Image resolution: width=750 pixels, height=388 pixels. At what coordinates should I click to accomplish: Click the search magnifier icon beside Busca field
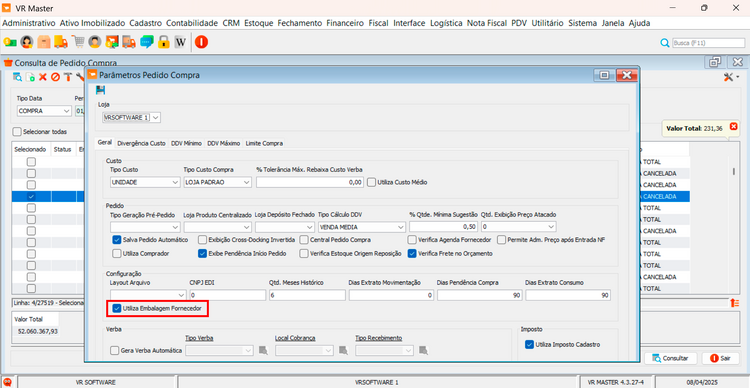(x=665, y=43)
